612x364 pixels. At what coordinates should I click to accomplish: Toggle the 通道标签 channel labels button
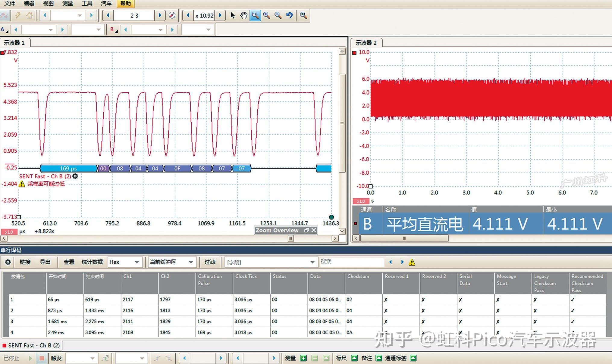click(x=413, y=358)
